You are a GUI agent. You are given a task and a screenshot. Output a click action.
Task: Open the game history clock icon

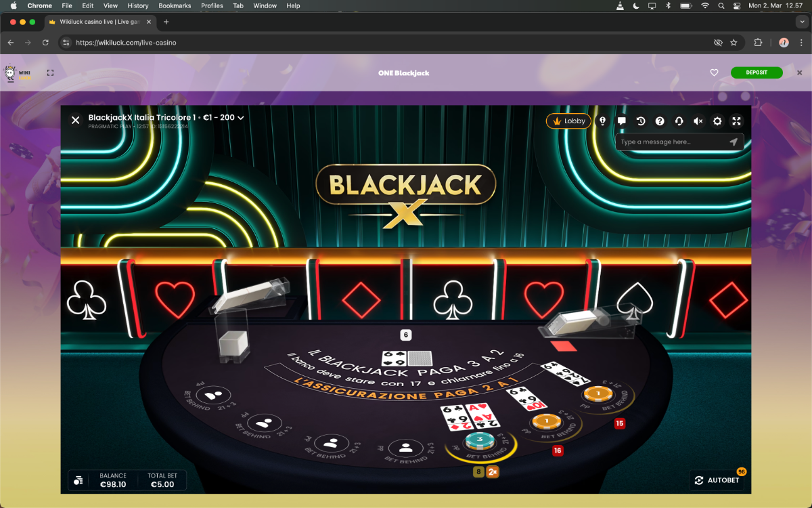pyautogui.click(x=641, y=121)
